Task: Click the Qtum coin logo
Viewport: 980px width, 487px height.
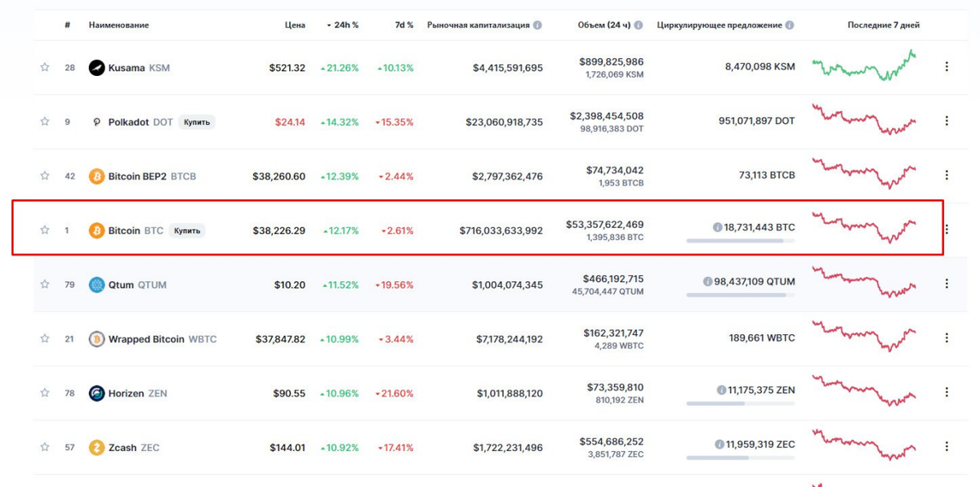Action: tap(96, 284)
